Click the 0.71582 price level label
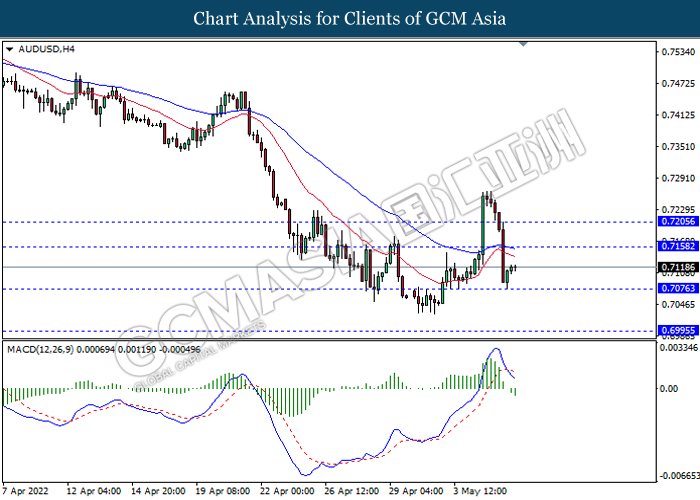 pos(678,246)
